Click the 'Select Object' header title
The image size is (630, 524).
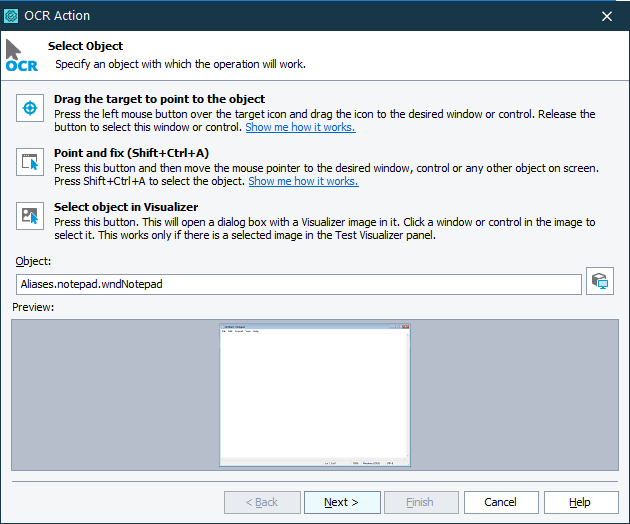click(86, 46)
